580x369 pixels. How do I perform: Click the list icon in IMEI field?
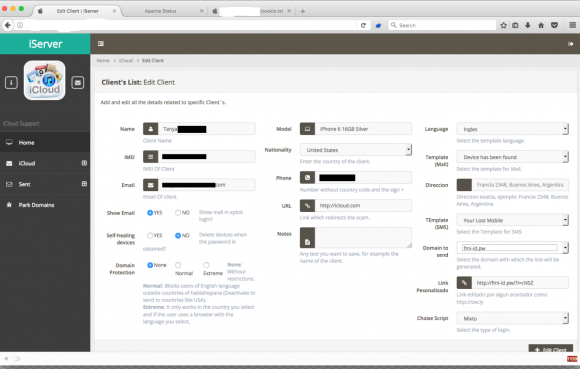(151, 157)
